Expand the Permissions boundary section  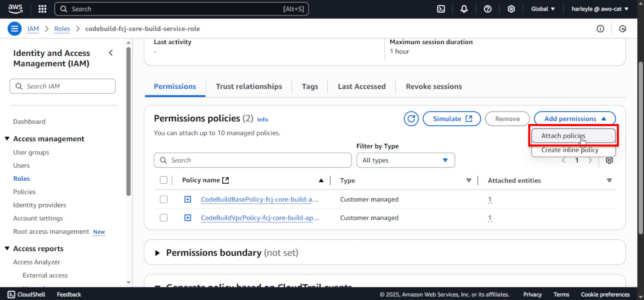tap(157, 253)
